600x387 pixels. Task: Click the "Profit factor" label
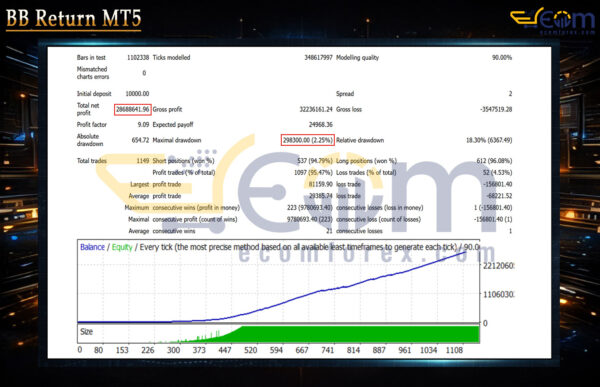click(x=92, y=124)
